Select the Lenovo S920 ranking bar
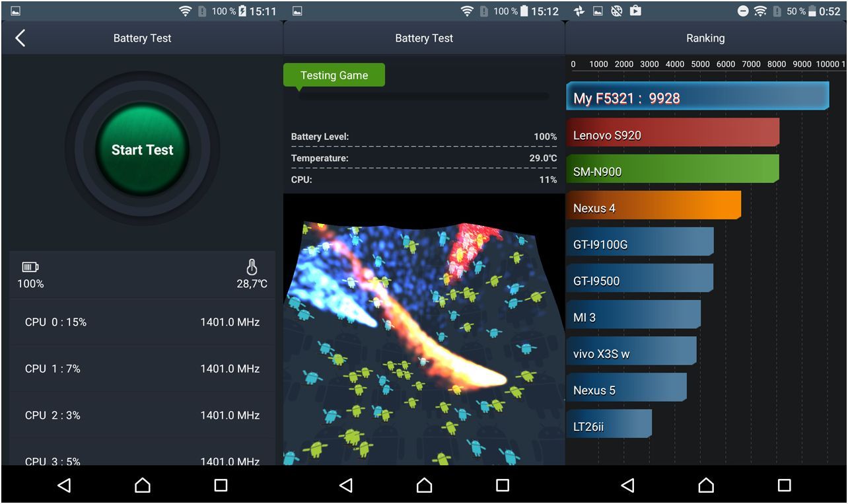Screen dimensions: 848x504 [672, 135]
